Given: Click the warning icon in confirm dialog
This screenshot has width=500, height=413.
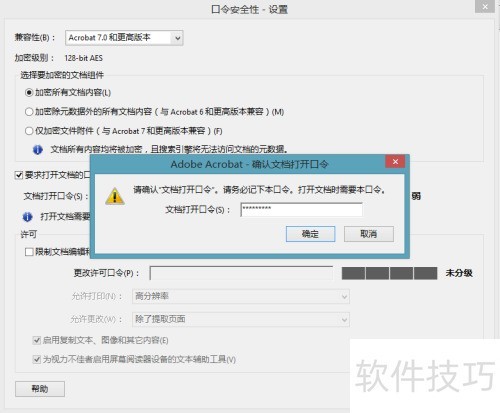Looking at the screenshot, I should [x=115, y=196].
